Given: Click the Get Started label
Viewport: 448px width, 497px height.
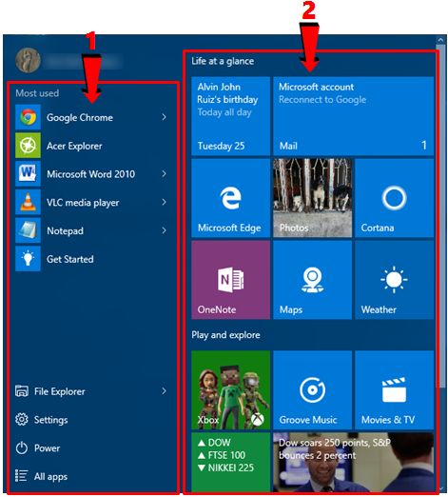Looking at the screenshot, I should pyautogui.click(x=70, y=259).
